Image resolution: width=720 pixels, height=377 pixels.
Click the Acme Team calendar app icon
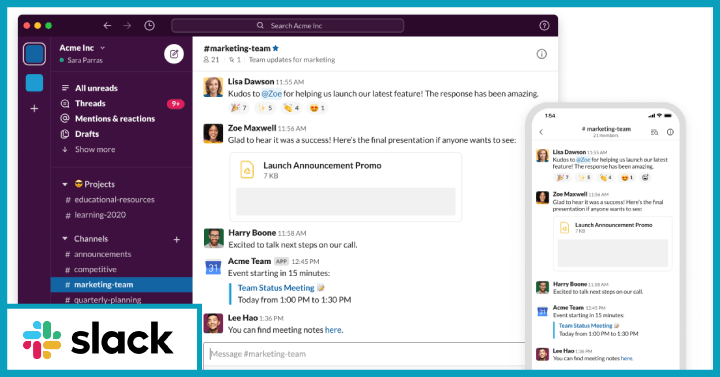(214, 267)
